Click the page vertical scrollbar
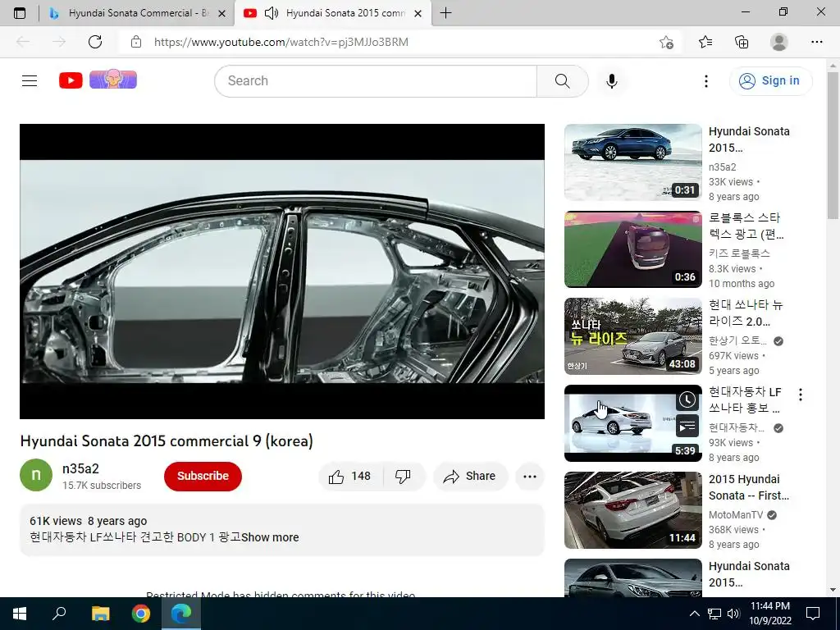 click(x=832, y=144)
